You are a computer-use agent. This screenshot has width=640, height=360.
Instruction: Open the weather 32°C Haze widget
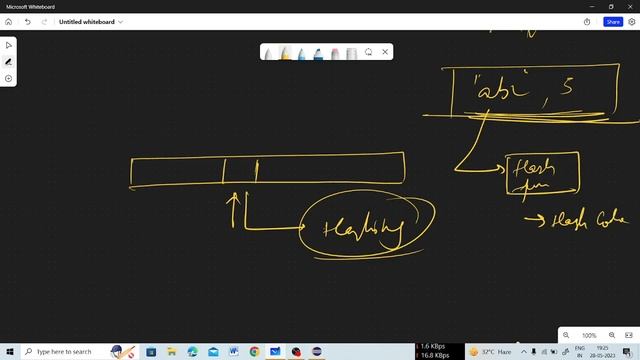[491, 351]
